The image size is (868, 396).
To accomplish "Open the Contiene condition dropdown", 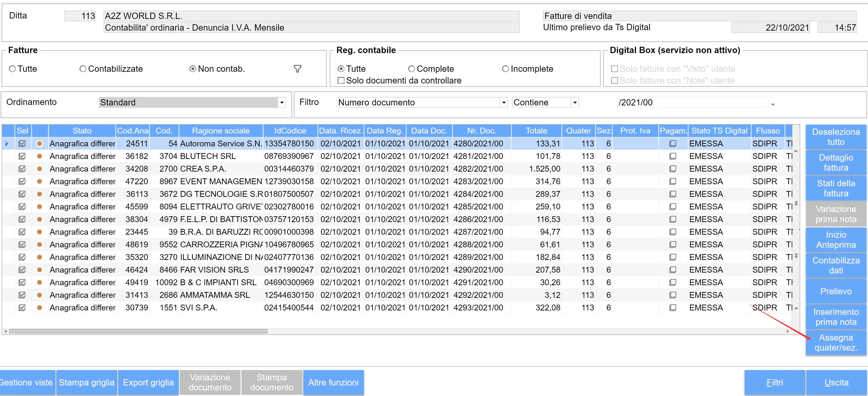I will [x=575, y=102].
